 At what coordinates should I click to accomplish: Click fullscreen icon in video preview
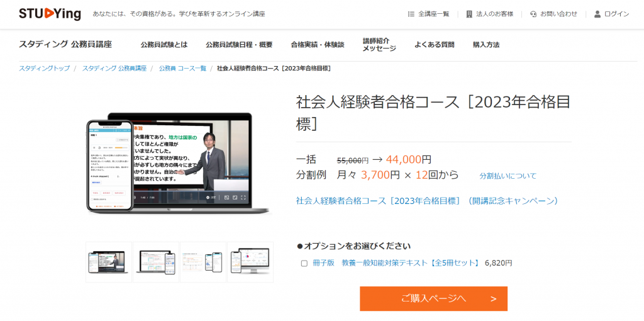243,197
